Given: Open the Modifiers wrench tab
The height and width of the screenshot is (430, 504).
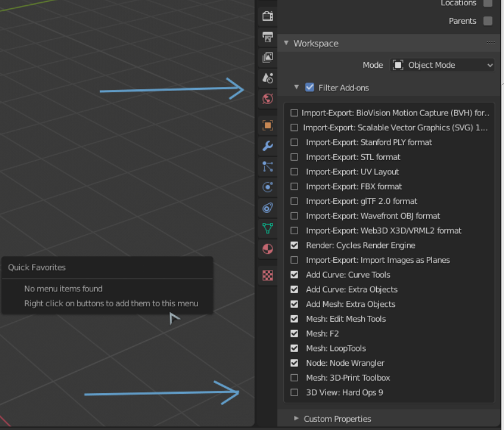Looking at the screenshot, I should tap(268, 146).
